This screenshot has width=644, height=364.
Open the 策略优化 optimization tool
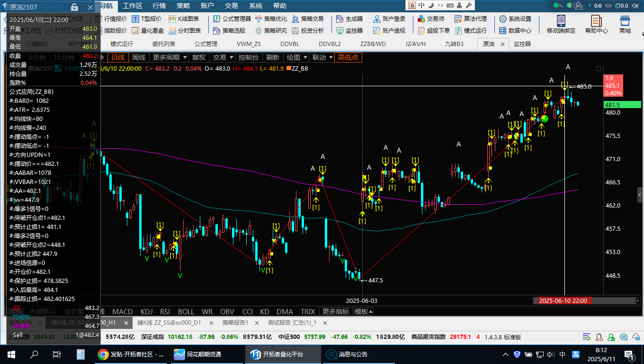[x=271, y=19]
